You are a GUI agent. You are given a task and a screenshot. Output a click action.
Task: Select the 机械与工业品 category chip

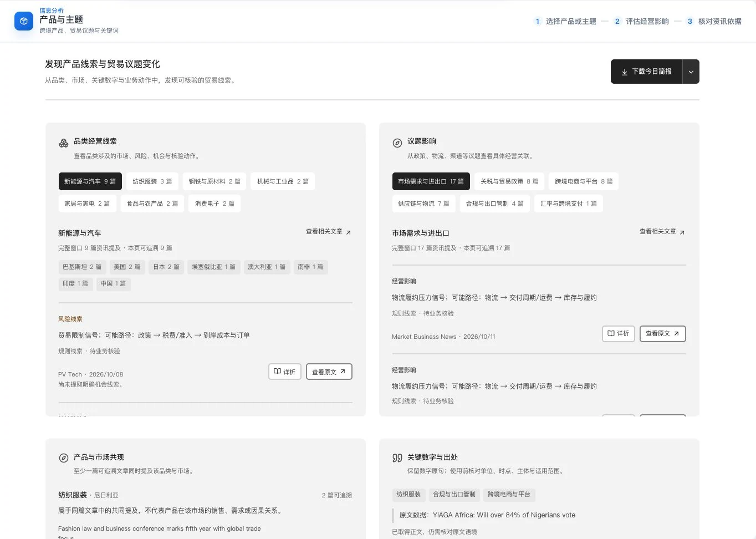pyautogui.click(x=283, y=181)
